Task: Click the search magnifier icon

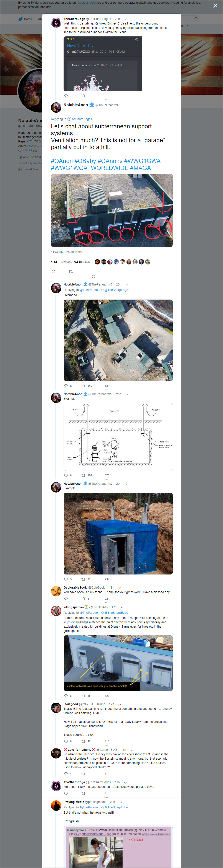Action: (x=196, y=19)
